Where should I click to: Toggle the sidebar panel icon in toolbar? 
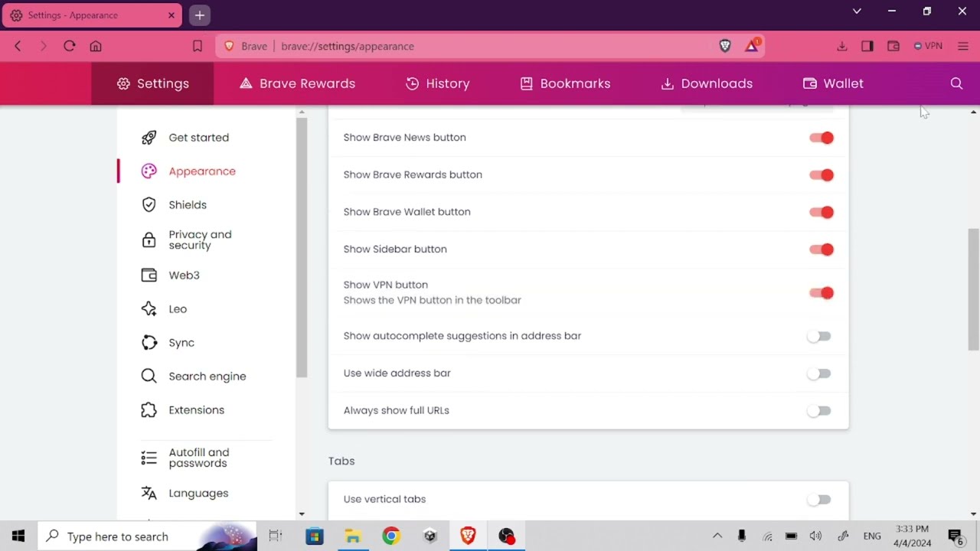(x=867, y=46)
